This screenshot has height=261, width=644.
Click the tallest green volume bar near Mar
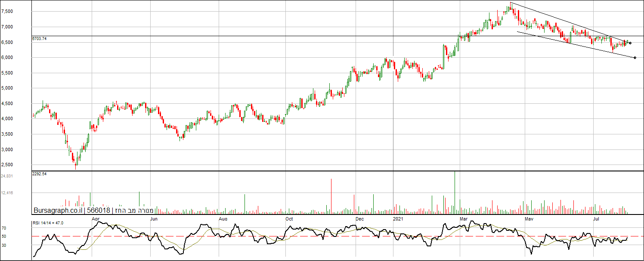455,192
